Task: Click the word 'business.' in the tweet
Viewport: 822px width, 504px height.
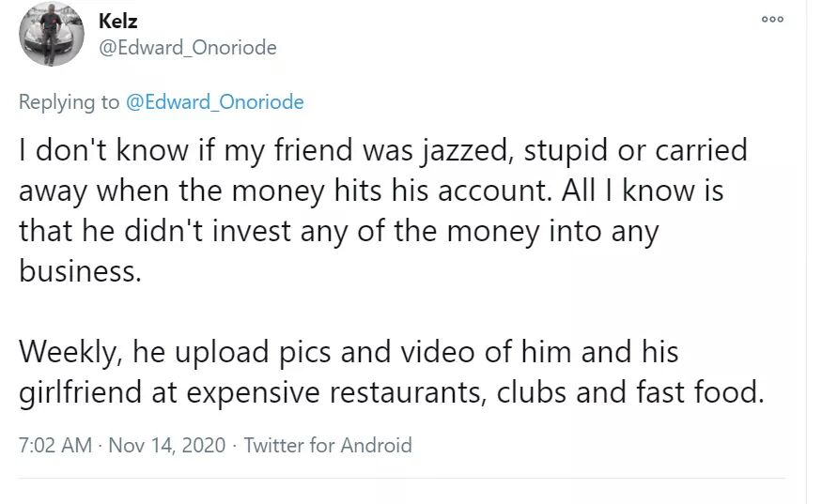Action: pyautogui.click(x=78, y=271)
